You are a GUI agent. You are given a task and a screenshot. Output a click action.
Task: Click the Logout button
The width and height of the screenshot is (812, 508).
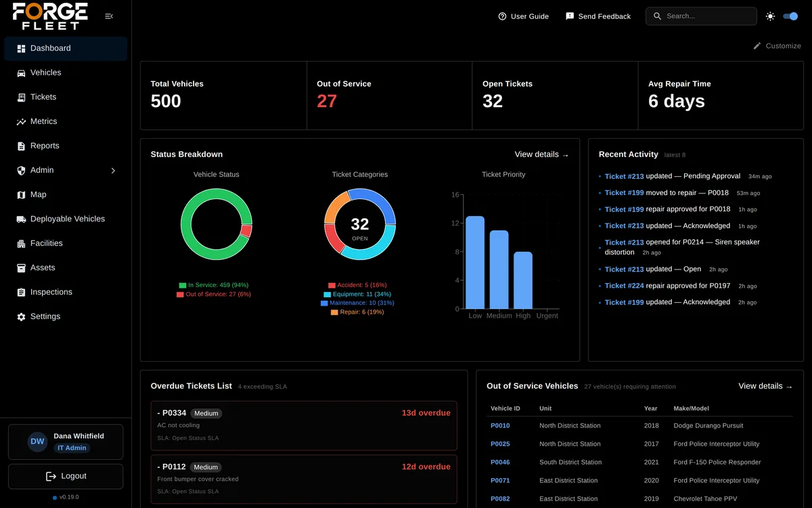coord(66,476)
